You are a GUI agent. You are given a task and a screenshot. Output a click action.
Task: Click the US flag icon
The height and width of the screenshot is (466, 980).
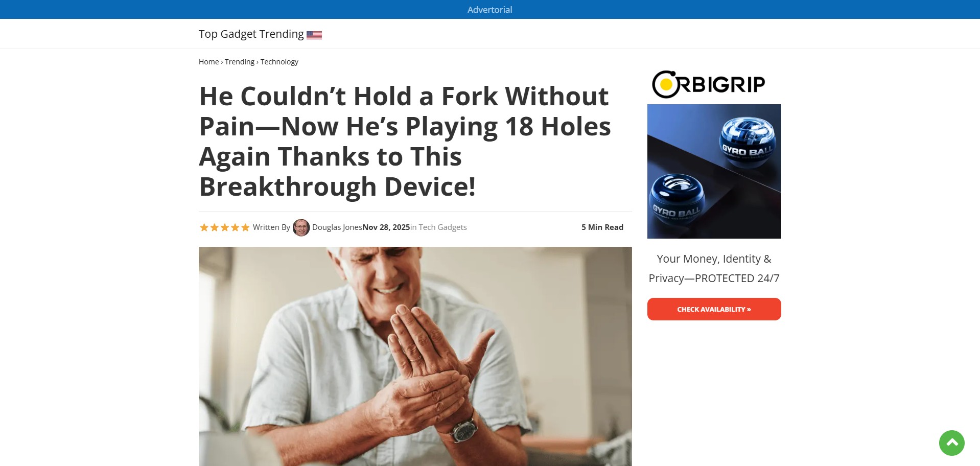pyautogui.click(x=314, y=35)
